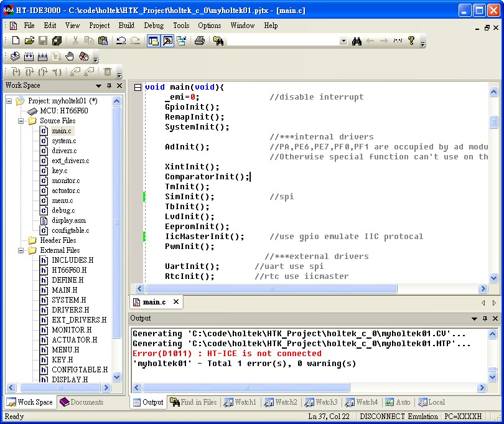
Task: Click the Print toolbar icon
Action: (x=200, y=40)
